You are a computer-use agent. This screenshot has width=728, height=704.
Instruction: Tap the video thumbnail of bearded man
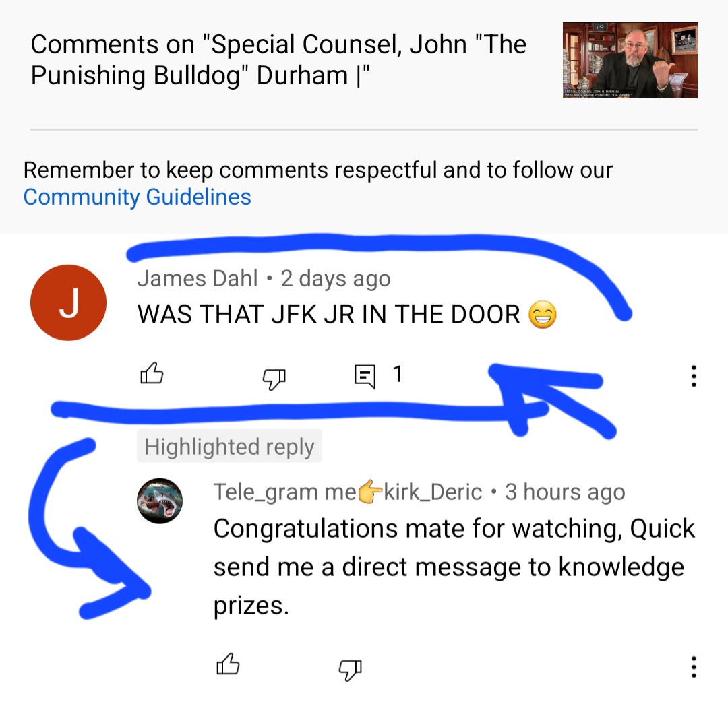coord(630,61)
